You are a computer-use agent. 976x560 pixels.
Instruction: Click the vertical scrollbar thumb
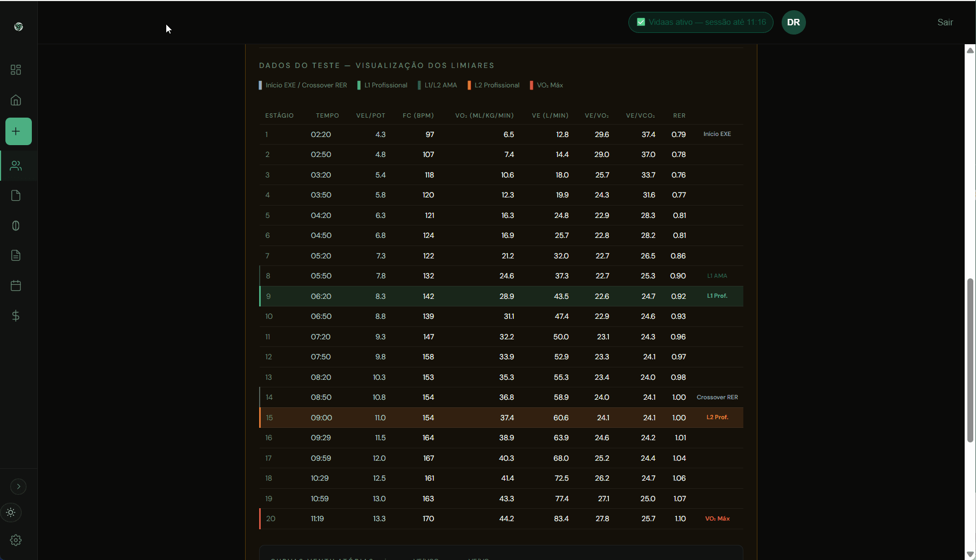(970, 360)
